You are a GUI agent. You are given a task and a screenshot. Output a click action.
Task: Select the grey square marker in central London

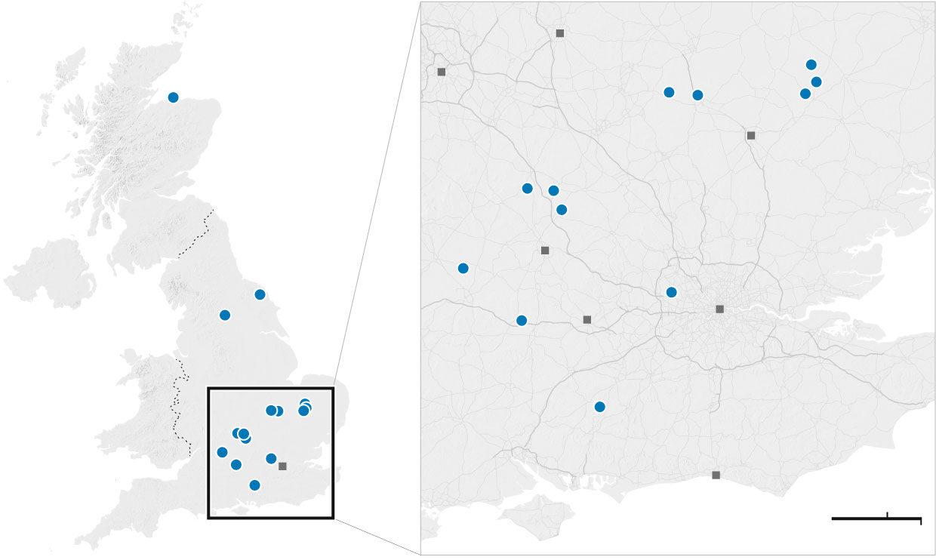pos(719,309)
